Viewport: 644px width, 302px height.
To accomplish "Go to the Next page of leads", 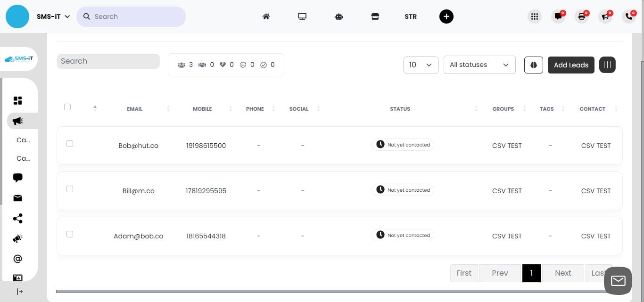I will pos(562,273).
